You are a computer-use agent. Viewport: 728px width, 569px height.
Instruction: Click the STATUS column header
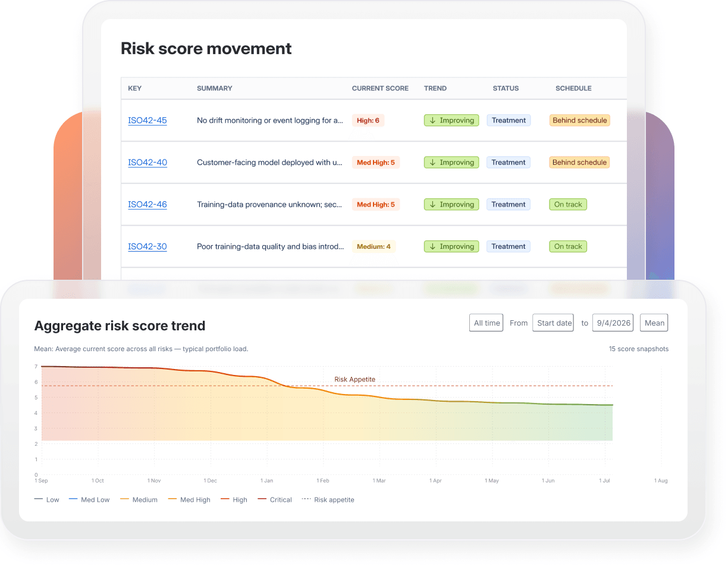(506, 88)
